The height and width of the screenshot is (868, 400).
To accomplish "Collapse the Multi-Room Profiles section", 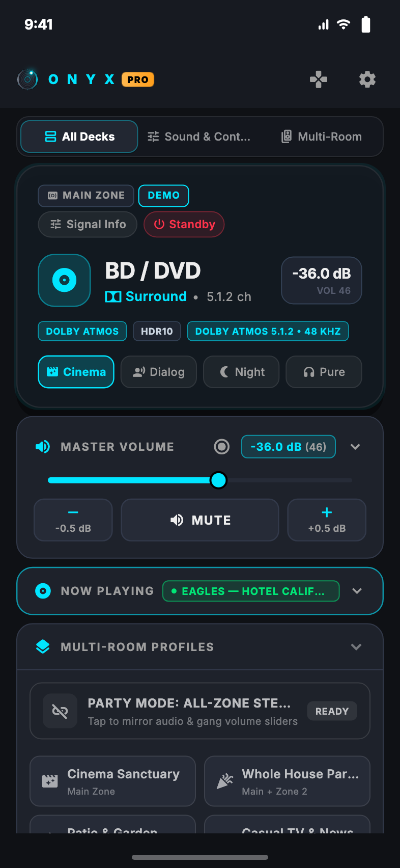I will click(356, 647).
